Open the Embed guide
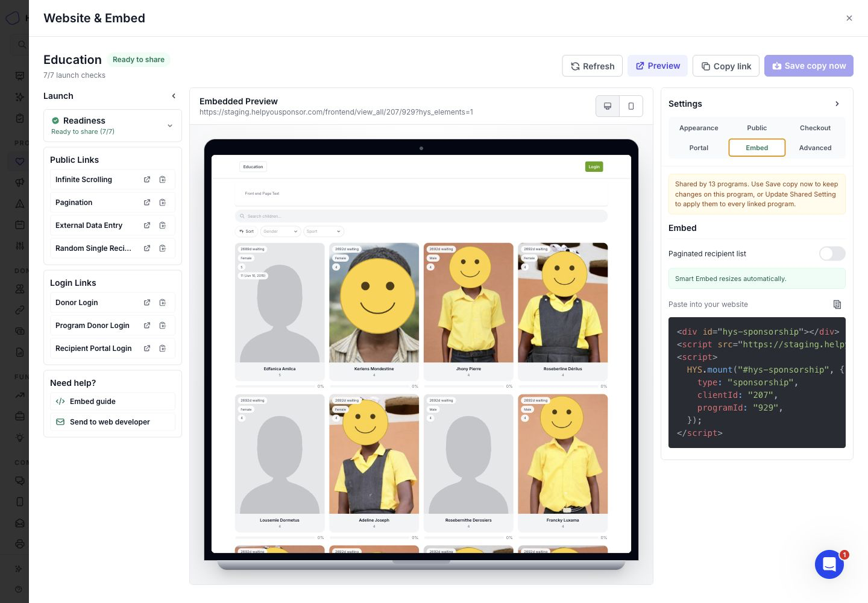 click(x=113, y=402)
